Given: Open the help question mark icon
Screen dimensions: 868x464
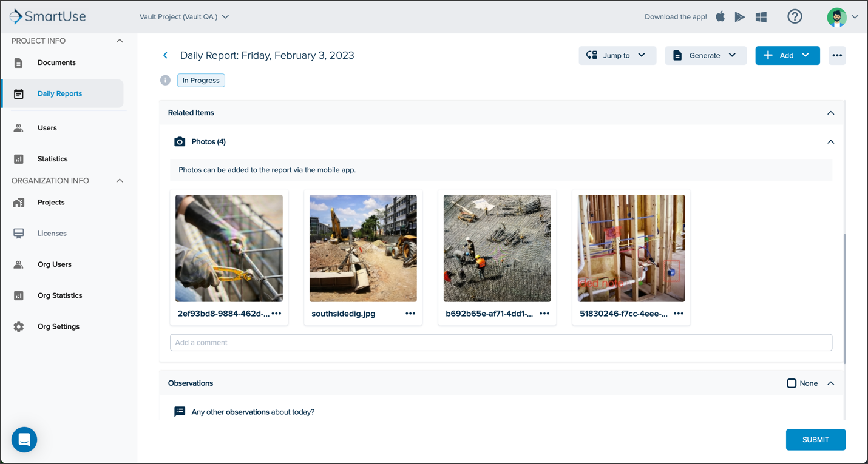Looking at the screenshot, I should coord(795,16).
